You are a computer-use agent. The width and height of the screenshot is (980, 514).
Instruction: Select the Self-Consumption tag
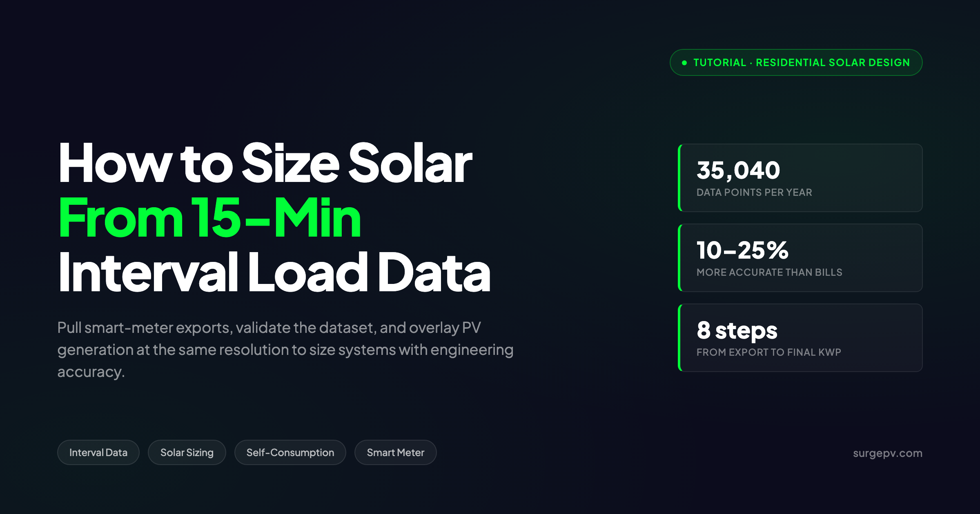point(290,452)
